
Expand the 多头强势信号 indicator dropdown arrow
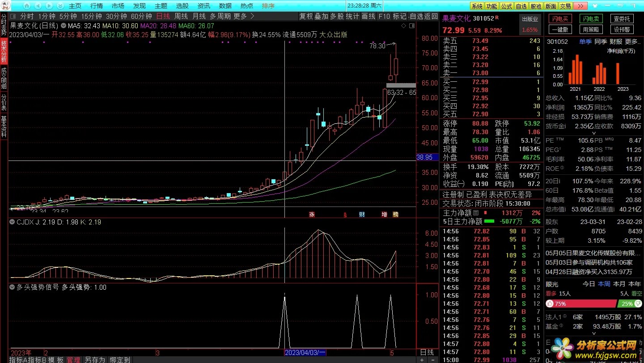(12, 287)
